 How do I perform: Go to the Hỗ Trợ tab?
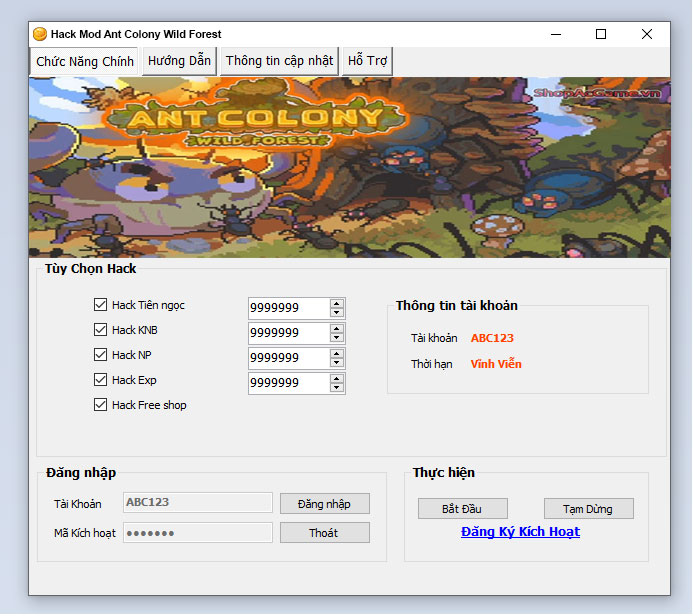[x=367, y=61]
